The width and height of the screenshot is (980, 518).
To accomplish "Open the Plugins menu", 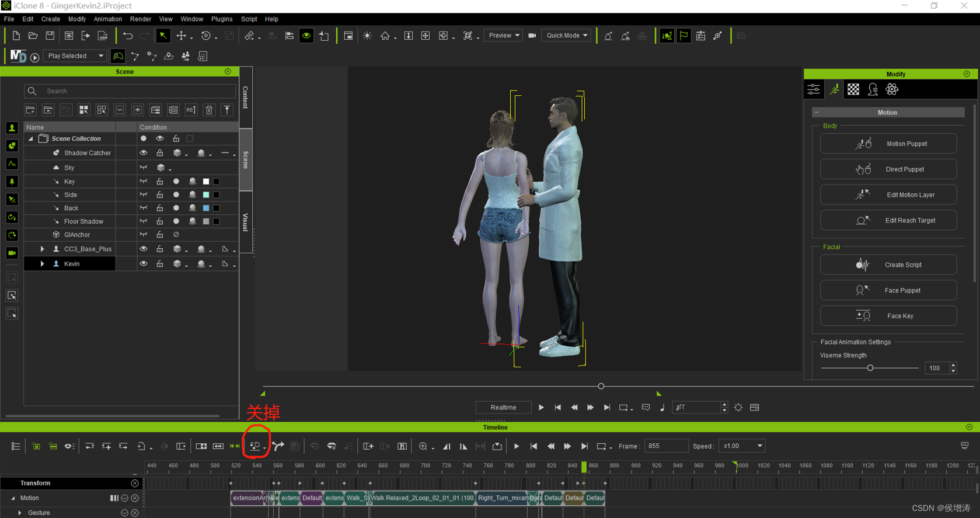I will pos(221,19).
